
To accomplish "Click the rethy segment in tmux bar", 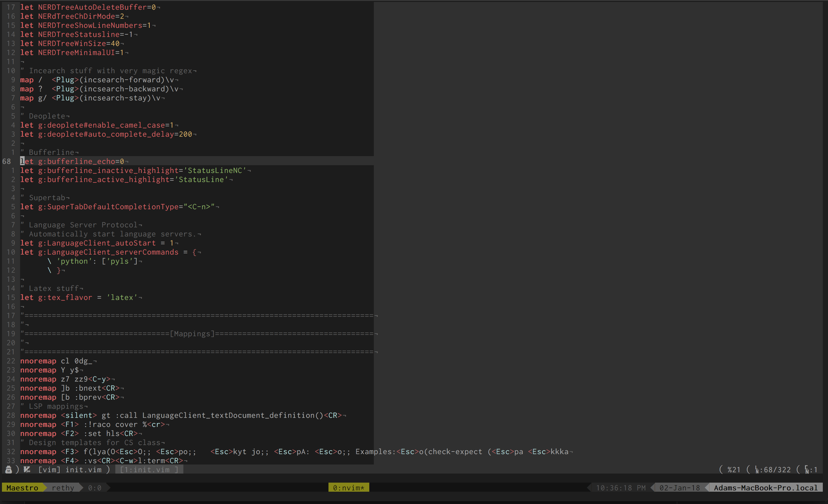I will 63,487.
